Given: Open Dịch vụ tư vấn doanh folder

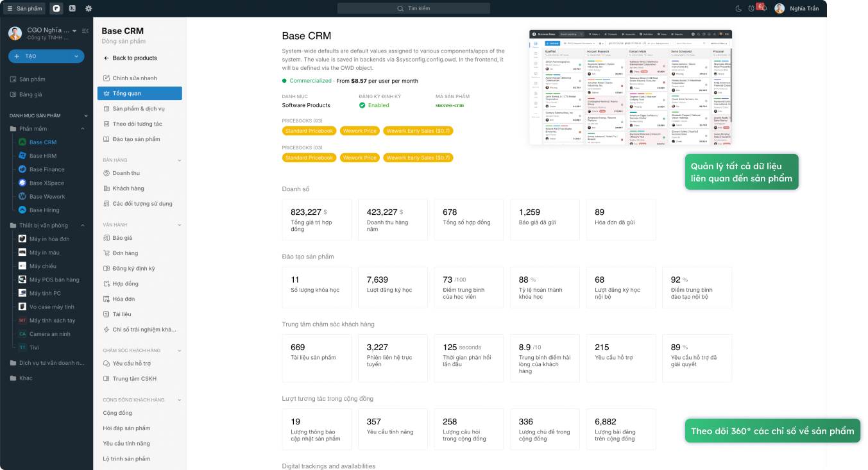Looking at the screenshot, I should point(47,363).
